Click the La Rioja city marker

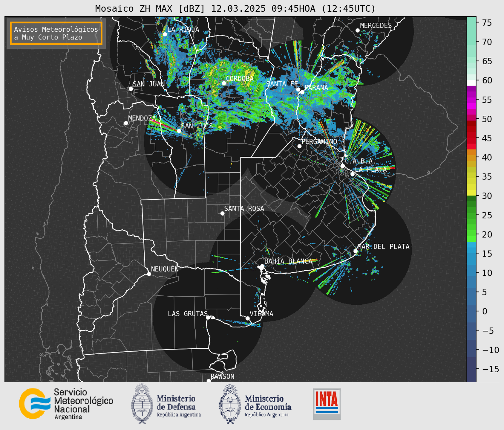165,34
